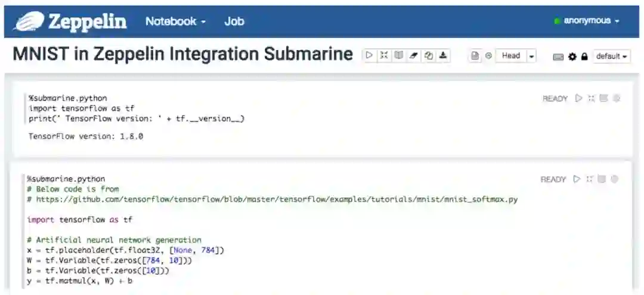Toggle editor visibility in first paragraph
644x295 pixels.
[591, 98]
